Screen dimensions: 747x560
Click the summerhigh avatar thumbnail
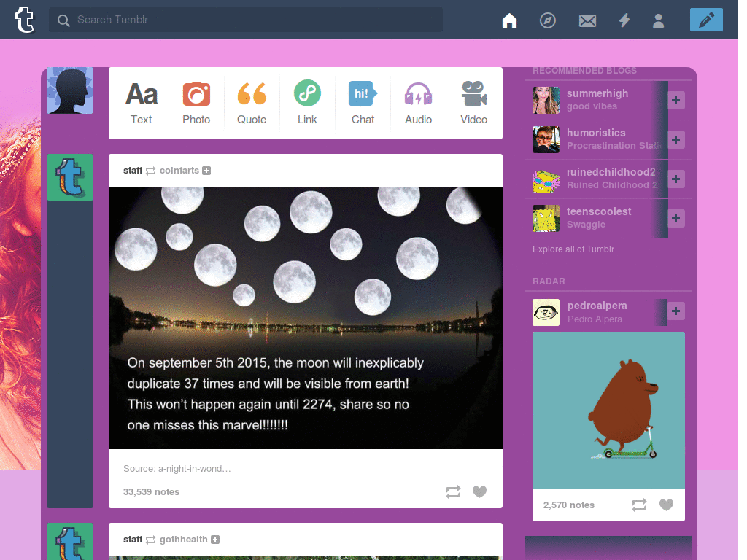pos(546,100)
